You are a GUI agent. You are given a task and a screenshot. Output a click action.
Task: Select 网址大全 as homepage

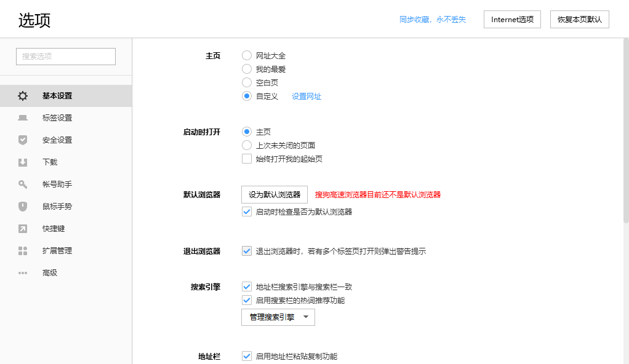(247, 55)
